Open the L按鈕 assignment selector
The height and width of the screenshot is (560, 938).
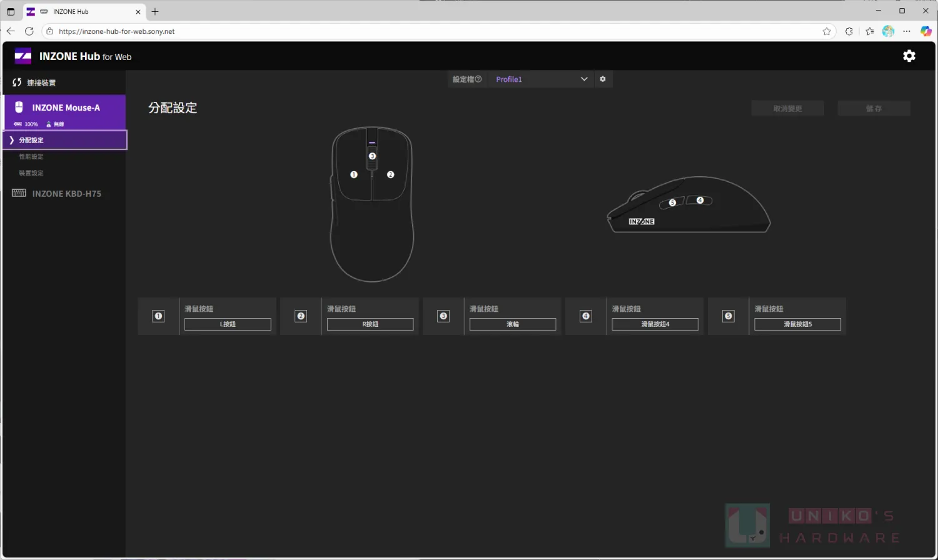[x=228, y=324]
